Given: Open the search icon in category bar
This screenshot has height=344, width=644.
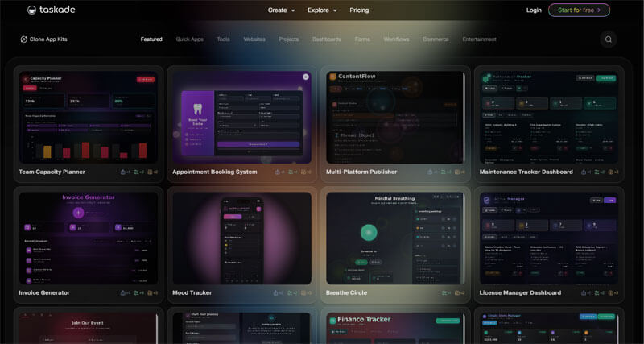Looking at the screenshot, I should (x=609, y=39).
